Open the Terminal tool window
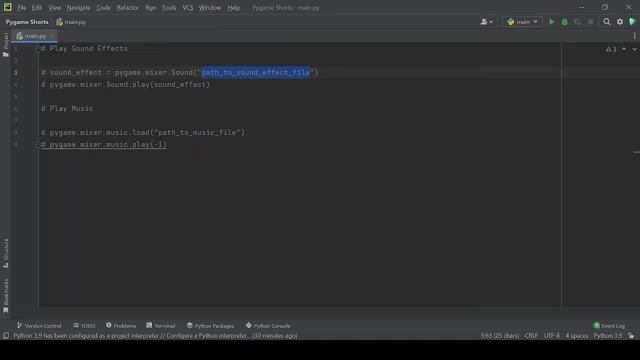The width and height of the screenshot is (640, 360). 160,326
